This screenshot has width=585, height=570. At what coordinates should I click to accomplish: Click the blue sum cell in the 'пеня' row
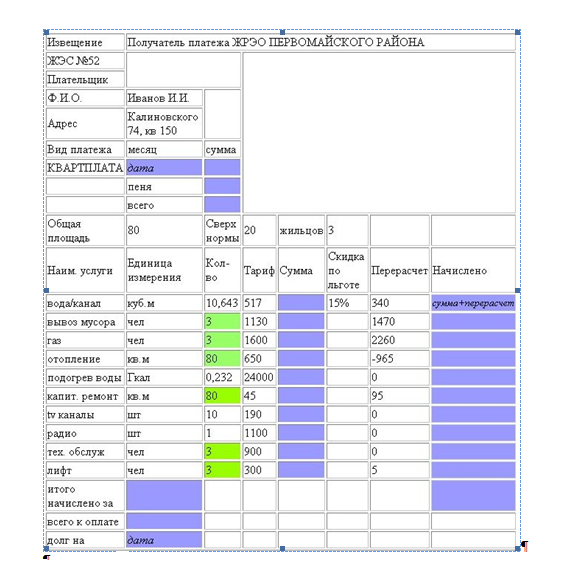(x=222, y=186)
